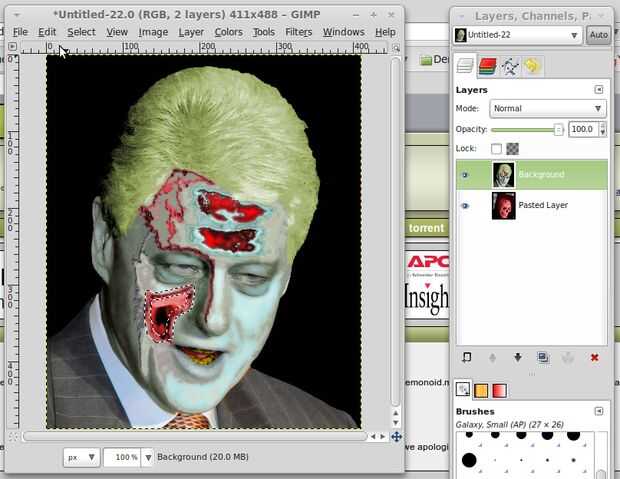620x479 pixels.
Task: Click the Opacity value field showing 100.0
Action: click(584, 129)
